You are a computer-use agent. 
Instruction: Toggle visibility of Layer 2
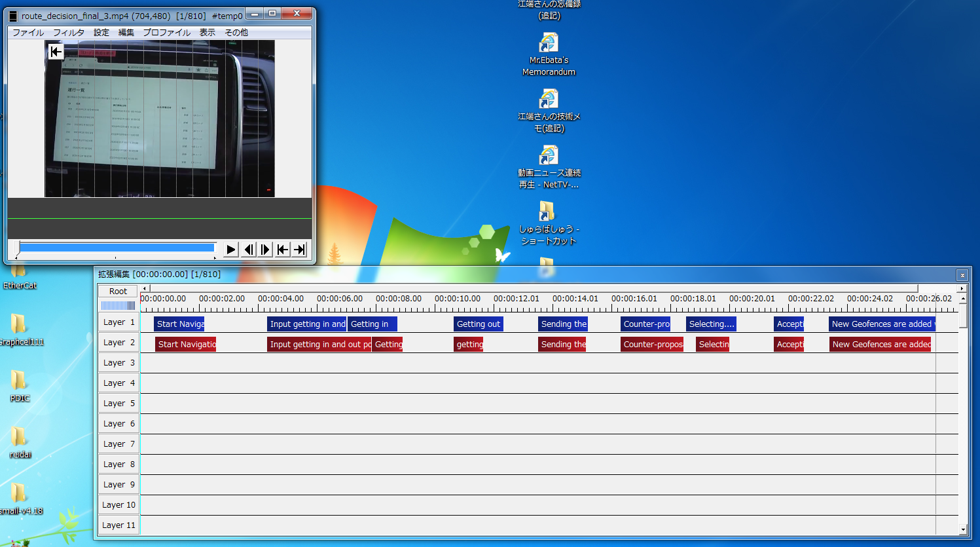coord(118,343)
